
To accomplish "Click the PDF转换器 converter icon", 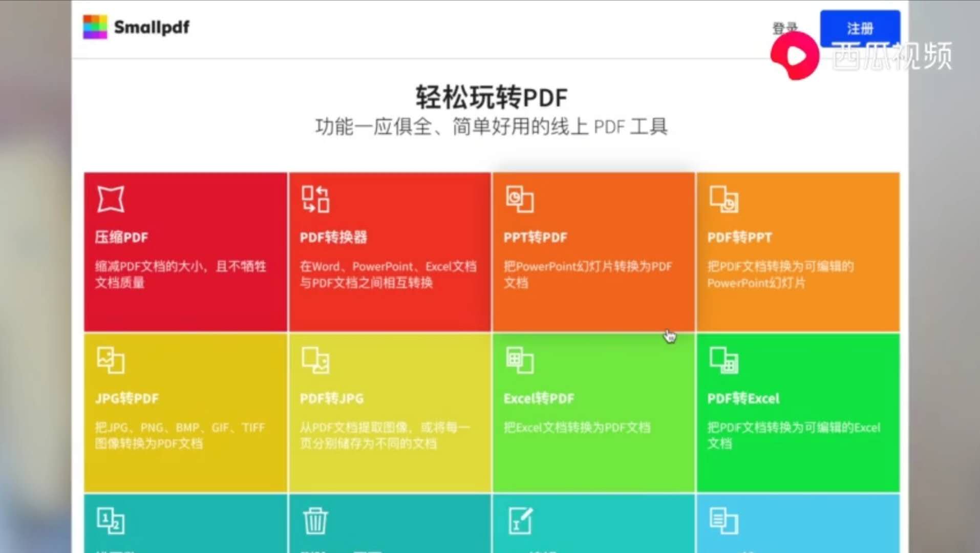I will click(x=315, y=199).
